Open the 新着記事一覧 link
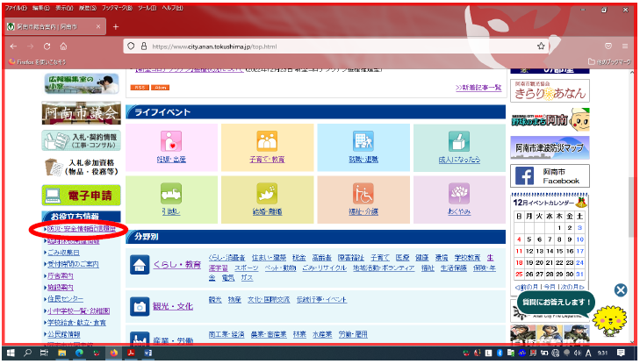This screenshot has width=640, height=364. 478,88
